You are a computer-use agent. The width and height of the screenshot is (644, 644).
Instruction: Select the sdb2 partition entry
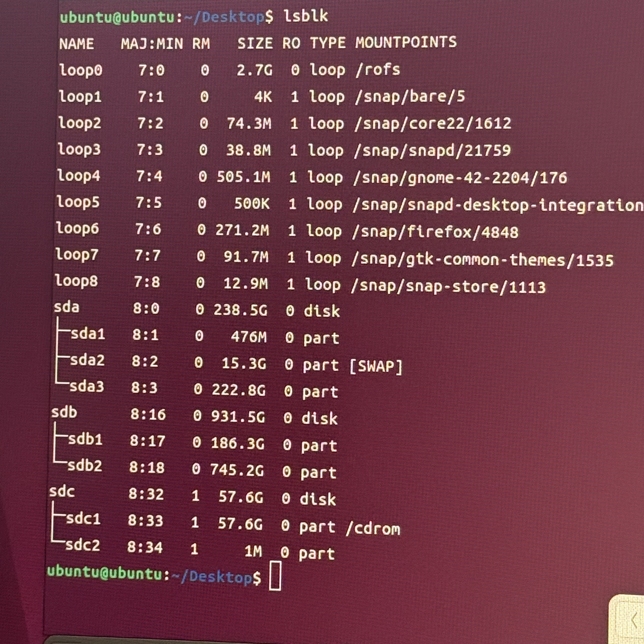(84, 466)
